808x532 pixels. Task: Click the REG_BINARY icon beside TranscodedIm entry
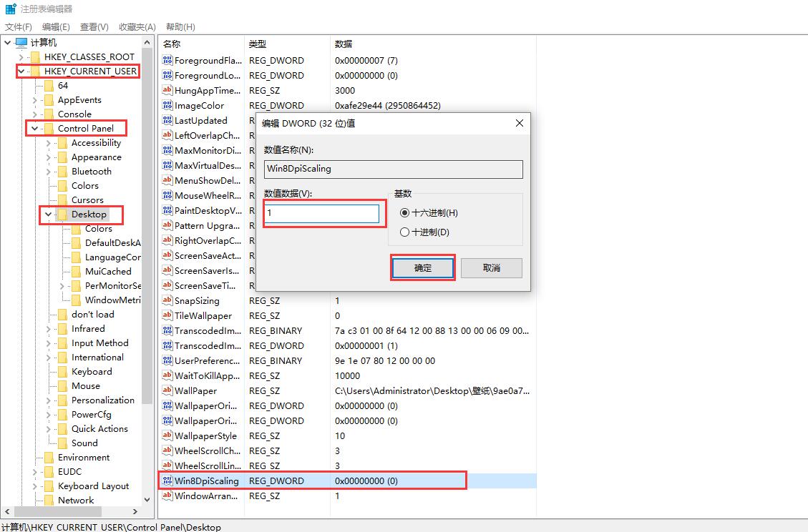(x=167, y=330)
